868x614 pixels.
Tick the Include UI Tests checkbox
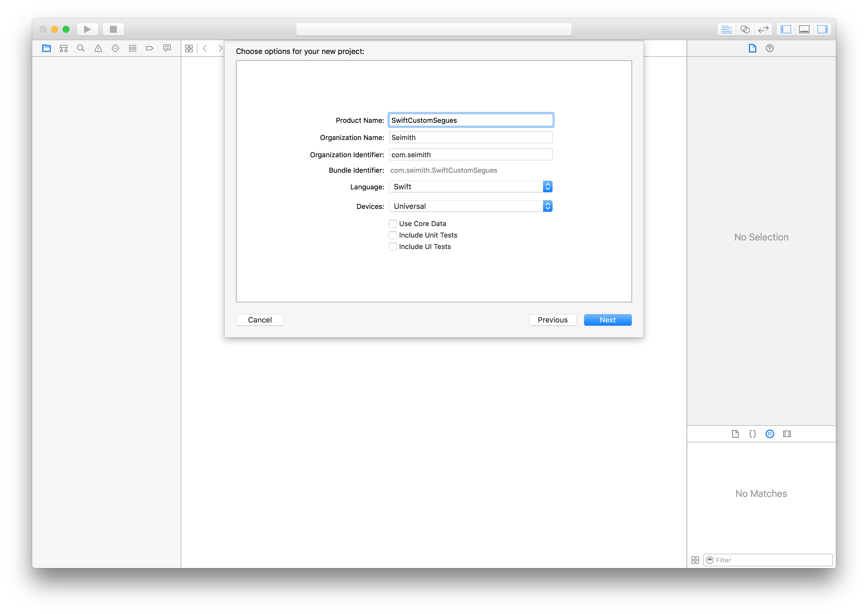pos(393,246)
